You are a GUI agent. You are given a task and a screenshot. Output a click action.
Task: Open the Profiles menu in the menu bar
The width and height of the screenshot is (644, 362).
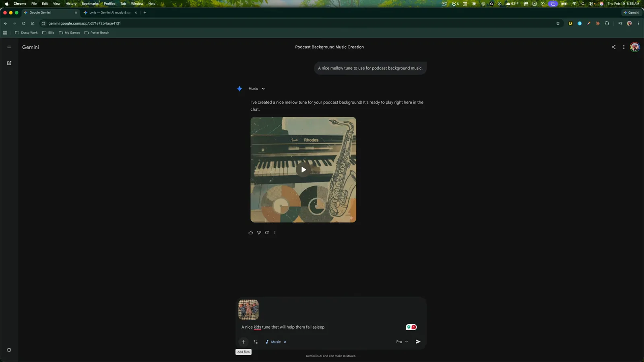click(x=109, y=4)
